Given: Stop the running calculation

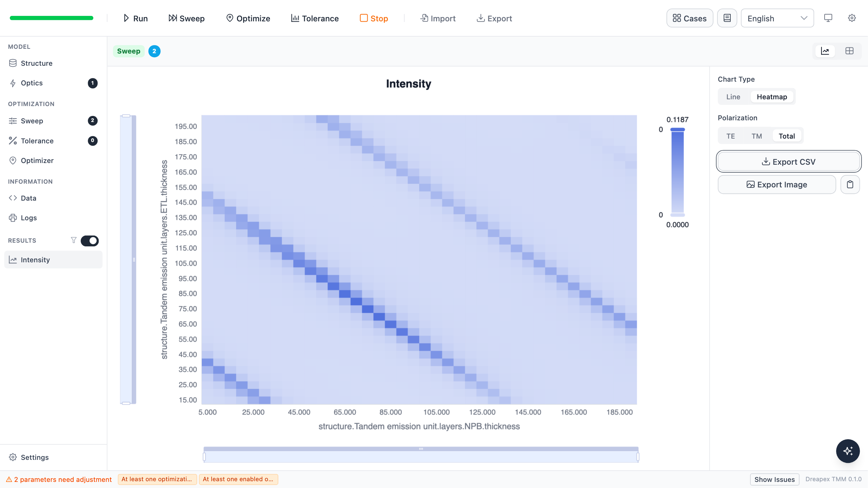Looking at the screenshot, I should [x=374, y=18].
